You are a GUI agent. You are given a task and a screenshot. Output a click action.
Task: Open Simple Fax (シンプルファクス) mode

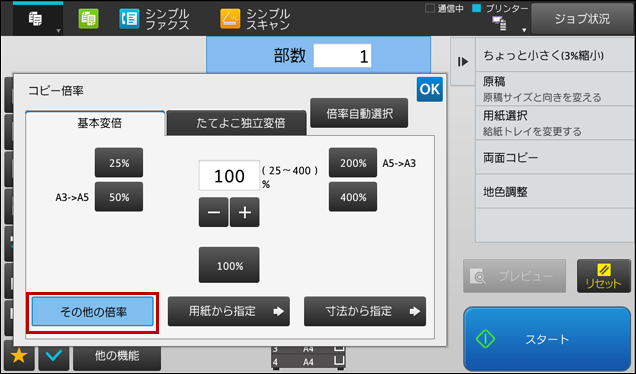pos(155,19)
